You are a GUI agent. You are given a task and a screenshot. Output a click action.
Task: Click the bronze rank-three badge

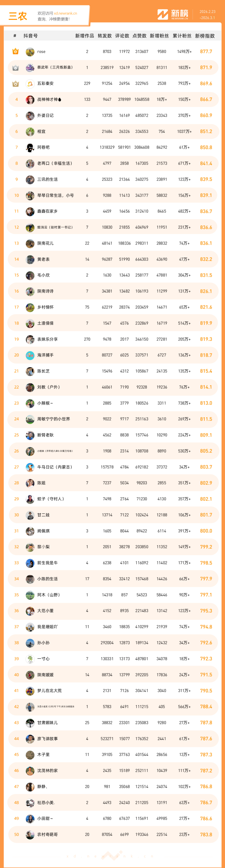[x=15, y=84]
